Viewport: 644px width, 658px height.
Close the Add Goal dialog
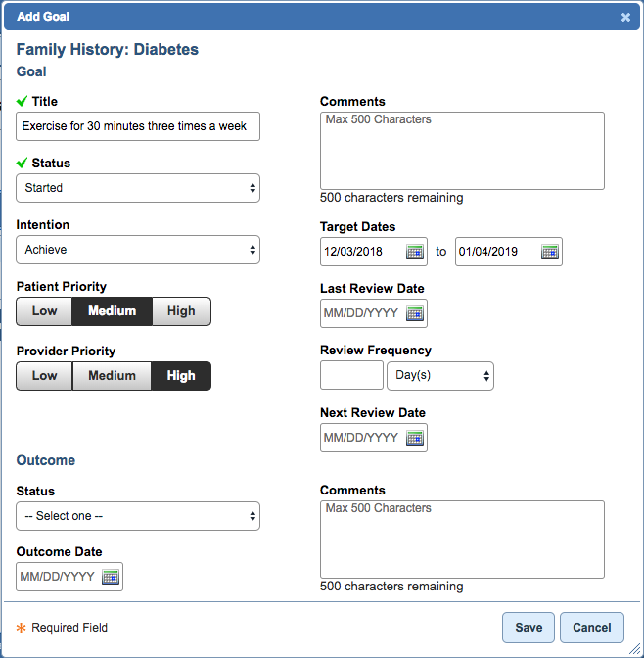click(x=625, y=17)
